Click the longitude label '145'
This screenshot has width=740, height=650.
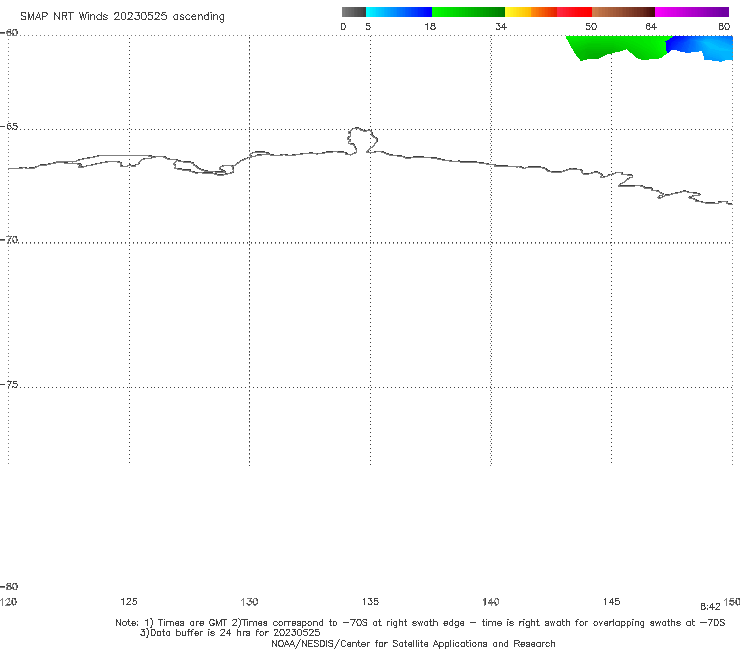click(612, 601)
